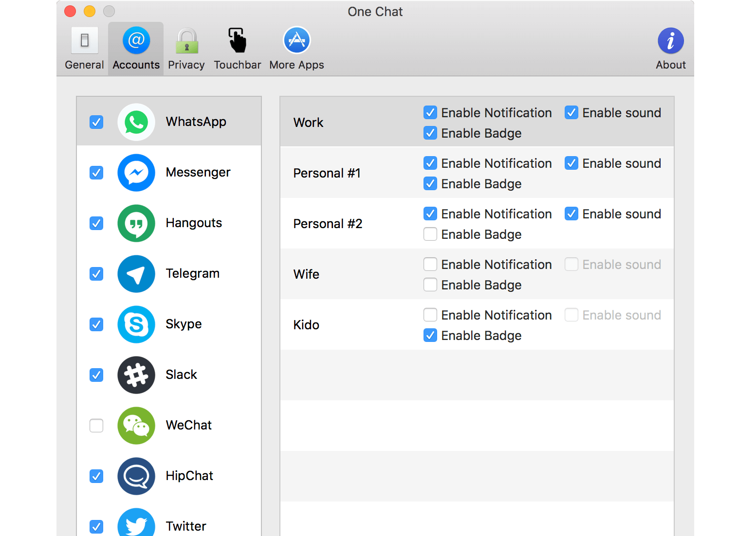Uncheck the Hangouts service checkbox
756x536 pixels.
tap(96, 223)
